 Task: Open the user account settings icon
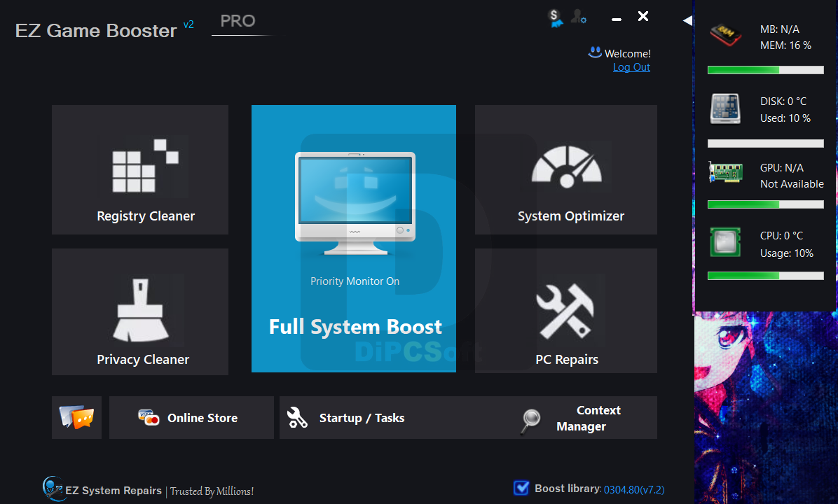pyautogui.click(x=578, y=17)
